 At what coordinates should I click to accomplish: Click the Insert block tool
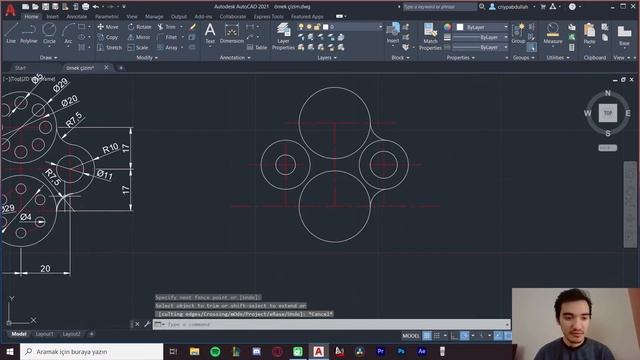[x=393, y=33]
